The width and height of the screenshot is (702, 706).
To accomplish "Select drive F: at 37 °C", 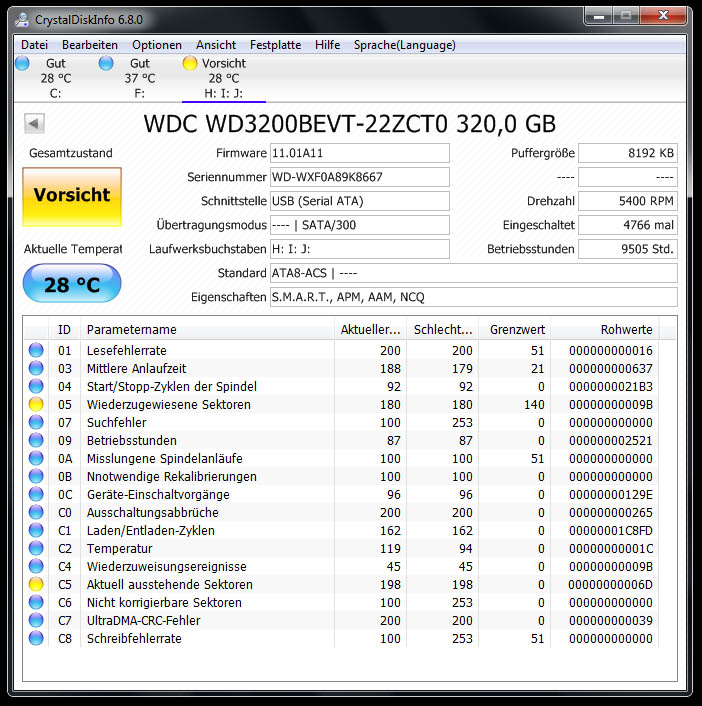I will (140, 78).
